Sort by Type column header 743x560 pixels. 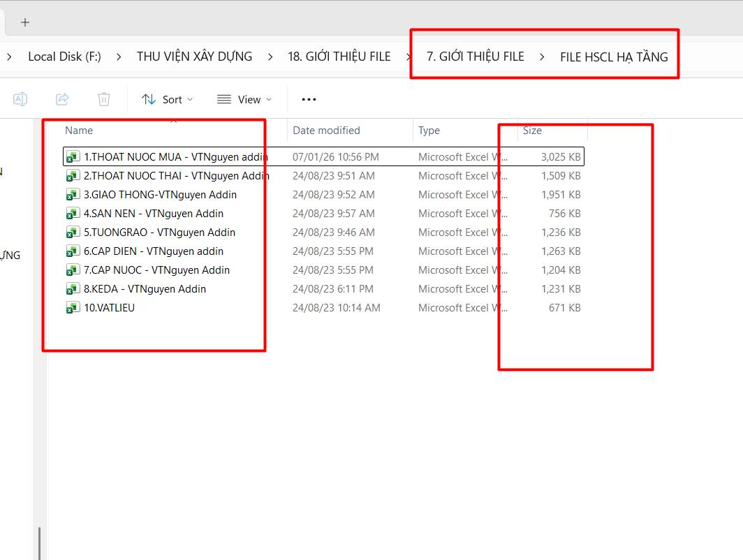pos(429,131)
